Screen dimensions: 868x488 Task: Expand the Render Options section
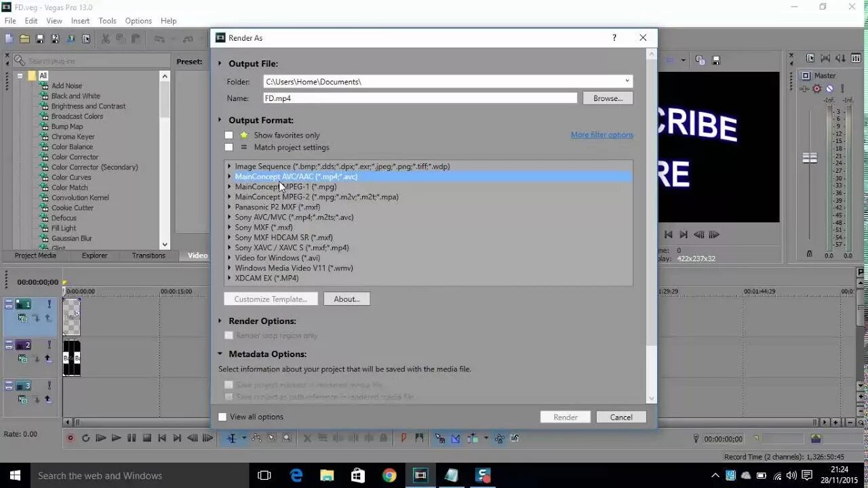(220, 321)
